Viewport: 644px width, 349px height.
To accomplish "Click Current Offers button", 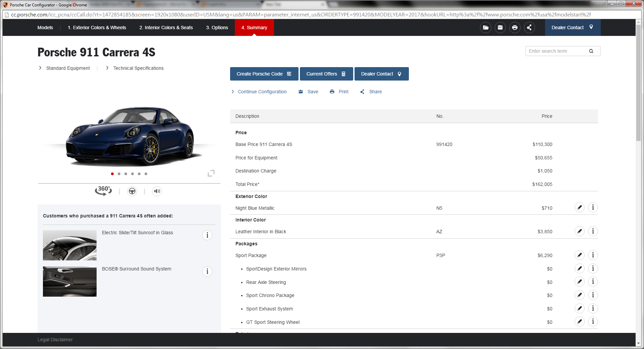I will (x=326, y=74).
